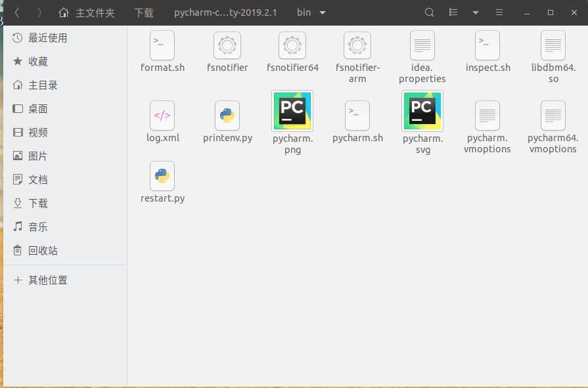
Task: Navigate to 下载 in the path bar
Action: click(144, 12)
